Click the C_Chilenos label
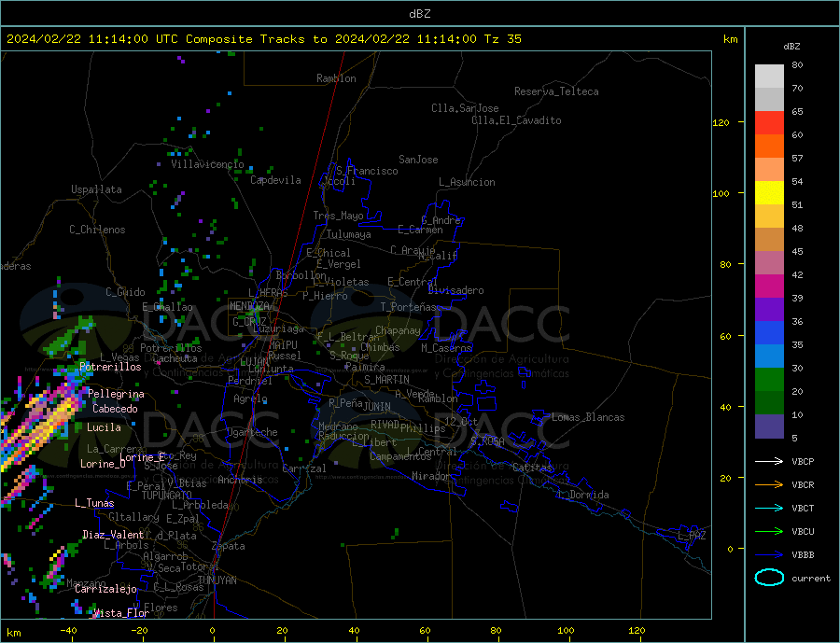Screen dimensions: 840x643 point(97,230)
